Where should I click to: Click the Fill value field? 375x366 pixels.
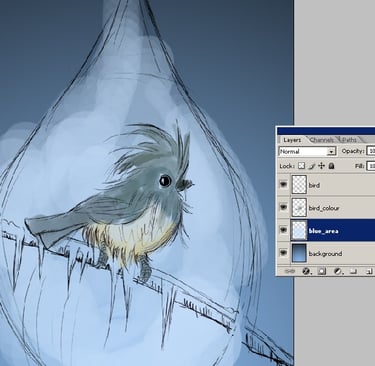click(371, 166)
